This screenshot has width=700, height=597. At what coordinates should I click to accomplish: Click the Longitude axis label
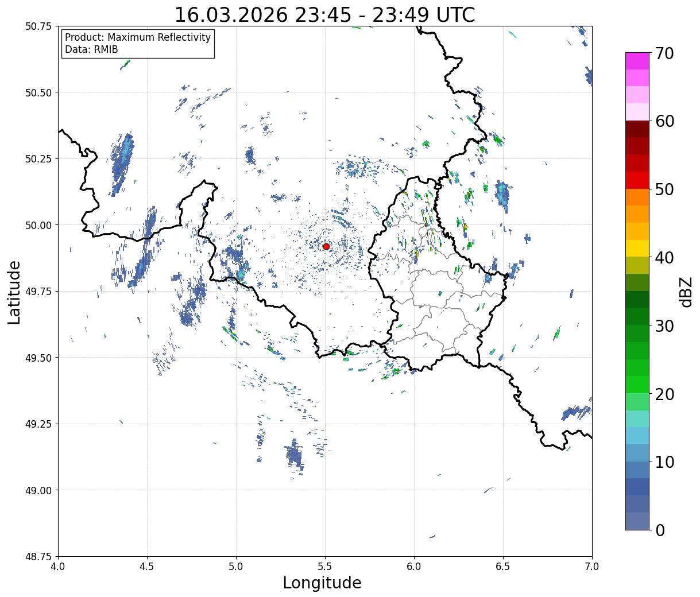pyautogui.click(x=322, y=583)
